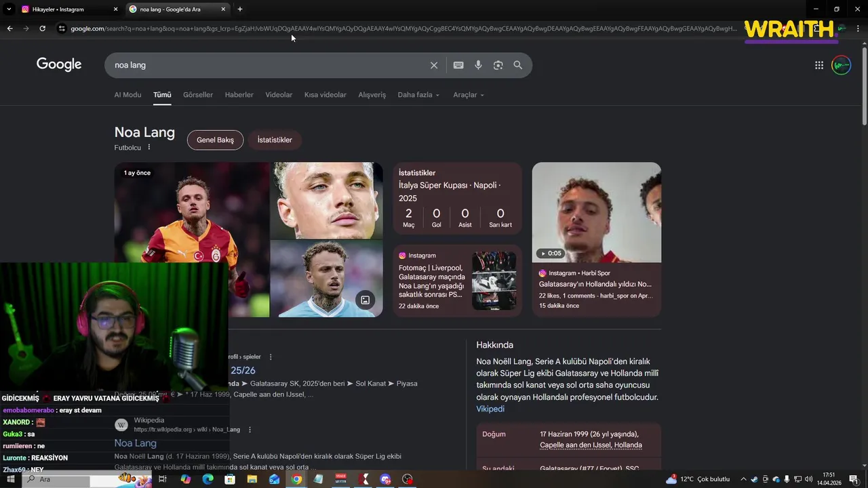Open the light-blue jersey player photo
Image resolution: width=868 pixels, height=488 pixels.
[327, 279]
